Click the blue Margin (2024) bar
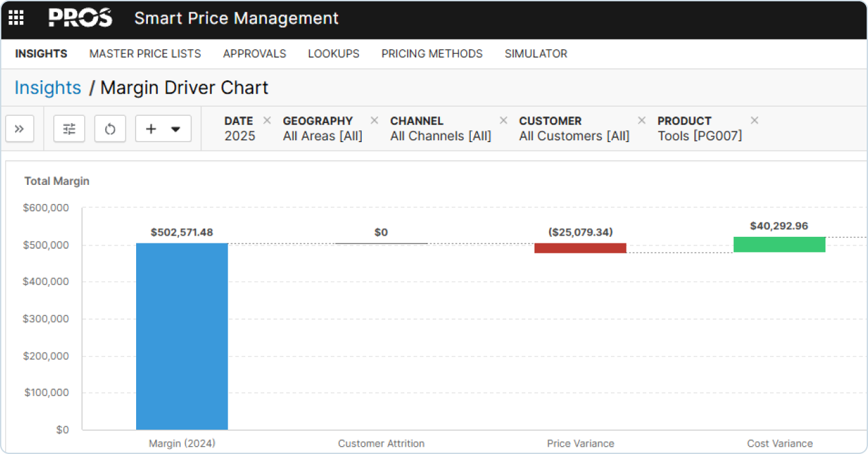The width and height of the screenshot is (868, 454). pyautogui.click(x=182, y=336)
